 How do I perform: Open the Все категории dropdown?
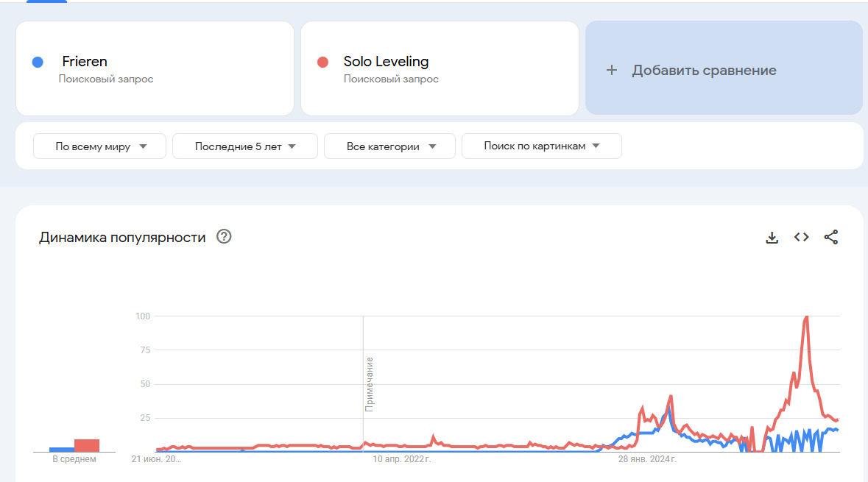click(390, 146)
